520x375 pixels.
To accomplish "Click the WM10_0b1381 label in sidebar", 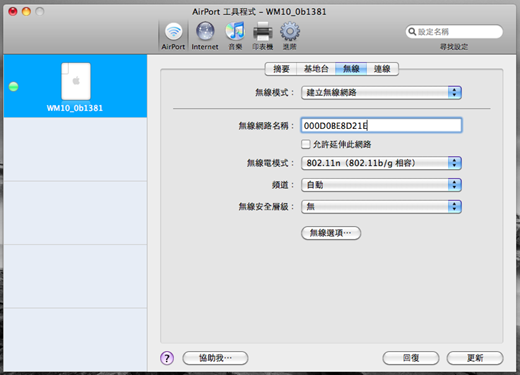I will point(75,108).
